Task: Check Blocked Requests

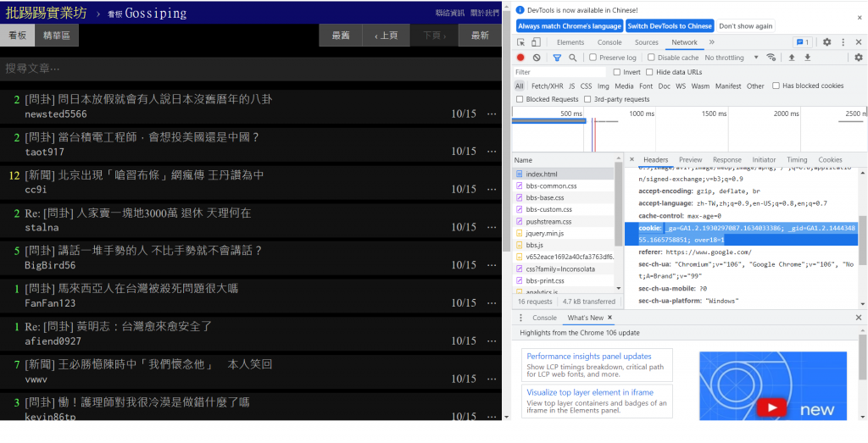Action: pyautogui.click(x=520, y=100)
